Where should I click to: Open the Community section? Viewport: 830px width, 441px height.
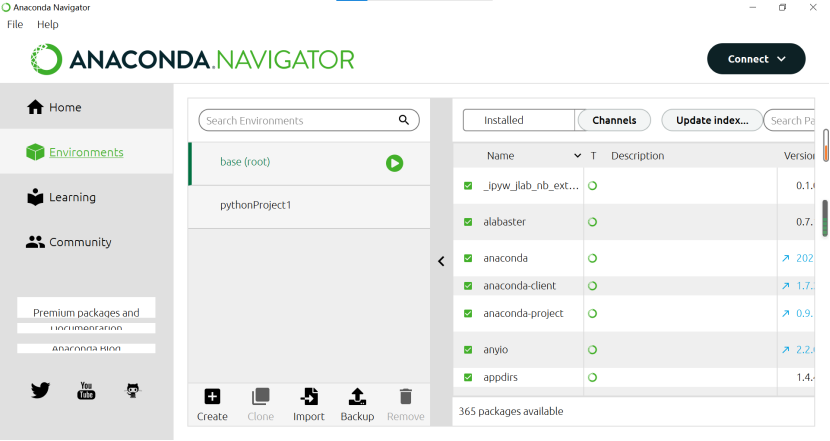tap(69, 242)
